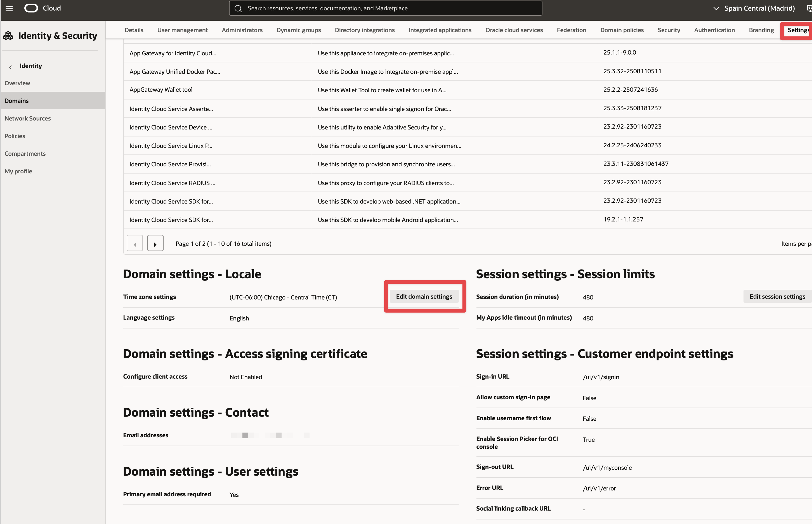Open the Federation tab
This screenshot has height=524, width=812.
coord(571,30)
